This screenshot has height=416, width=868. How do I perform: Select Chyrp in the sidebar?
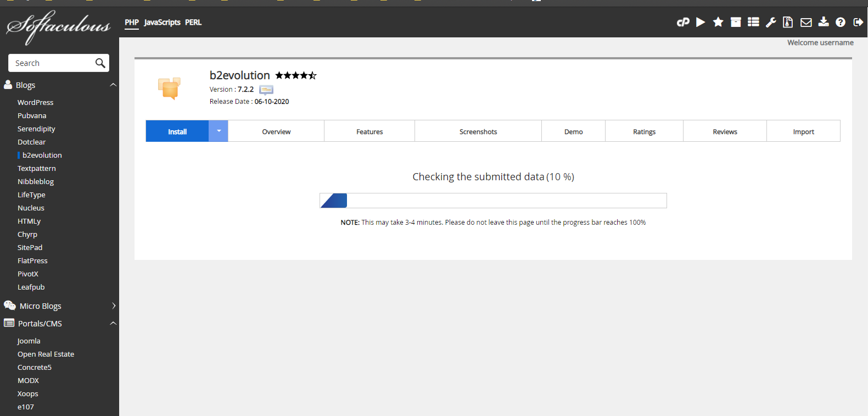coord(27,234)
